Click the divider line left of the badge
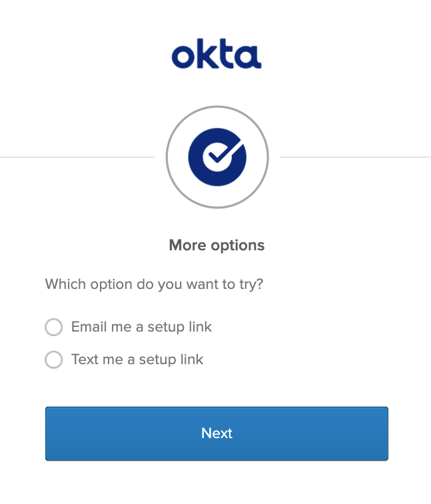Image resolution: width=431 pixels, height=504 pixels. click(77, 157)
